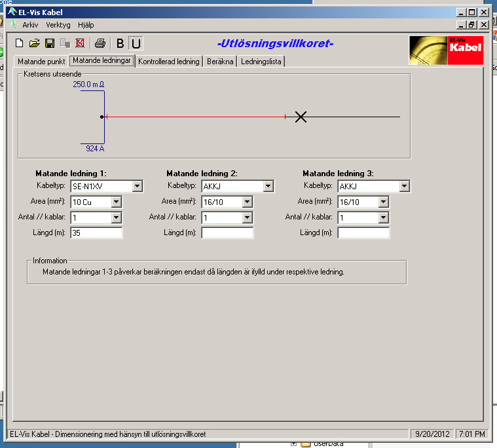Click the X fault marker in the circuit diagram

click(x=301, y=117)
